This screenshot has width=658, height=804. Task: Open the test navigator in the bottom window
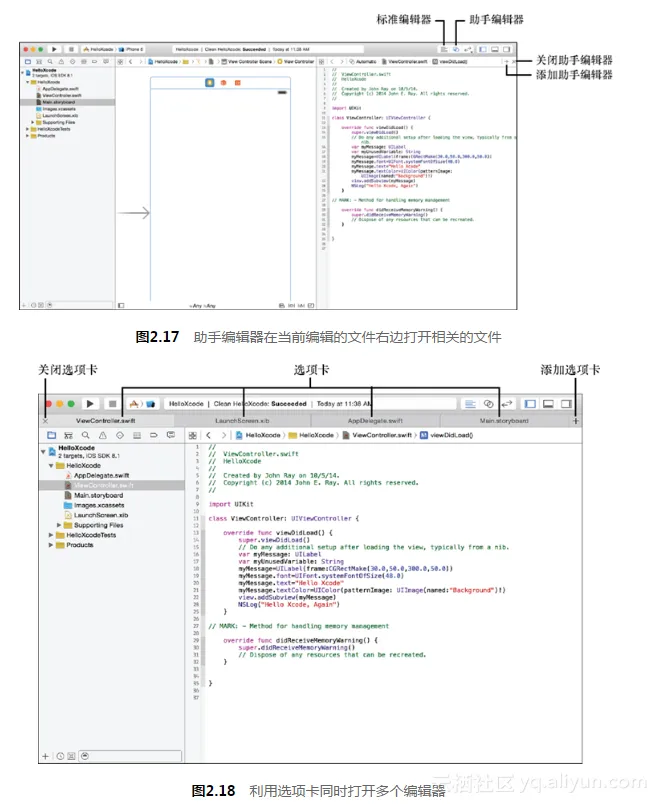[120, 435]
